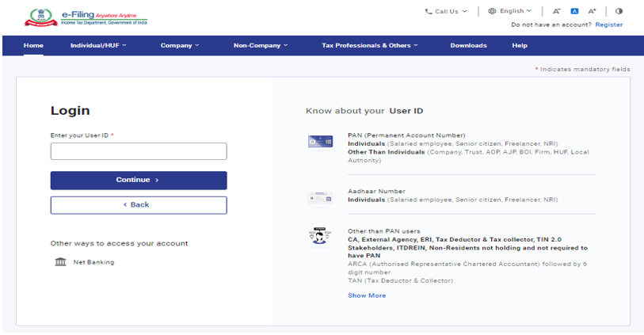Click the 'Aadhaar Number' text
This screenshot has height=335, width=644.
point(376,192)
